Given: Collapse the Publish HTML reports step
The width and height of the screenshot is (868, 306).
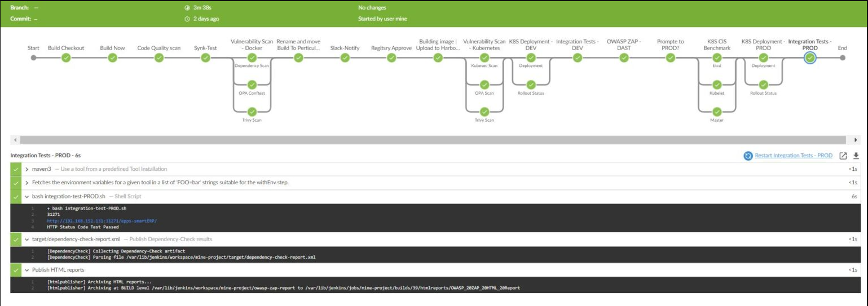Looking at the screenshot, I should tap(27, 270).
